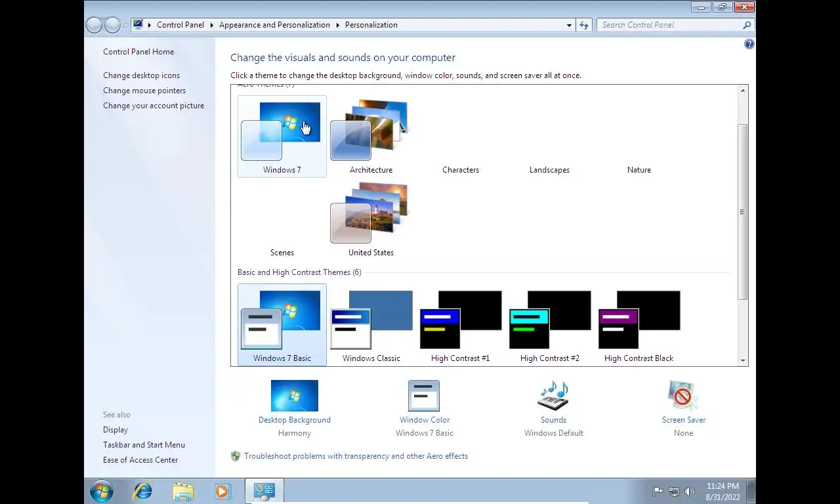Click the Forward navigation button
This screenshot has width=840, height=504.
tap(112, 25)
